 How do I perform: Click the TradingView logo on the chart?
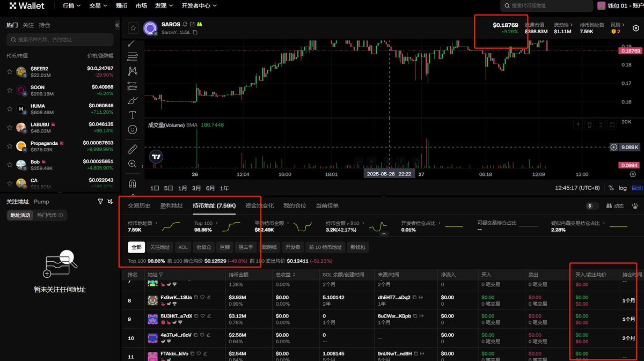[156, 157]
